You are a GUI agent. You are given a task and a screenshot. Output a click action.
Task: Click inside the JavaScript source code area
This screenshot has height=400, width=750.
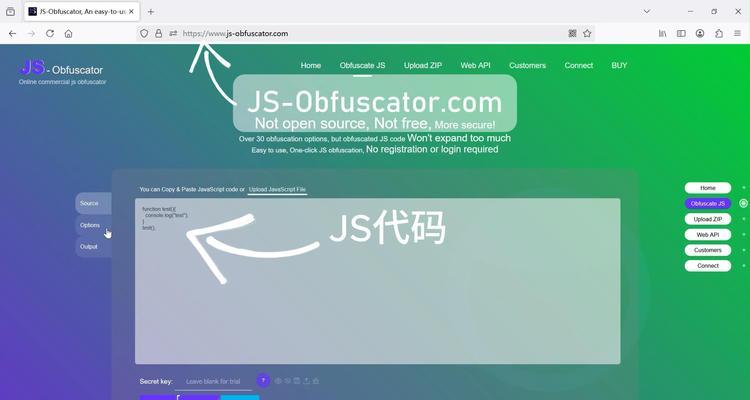(x=377, y=281)
